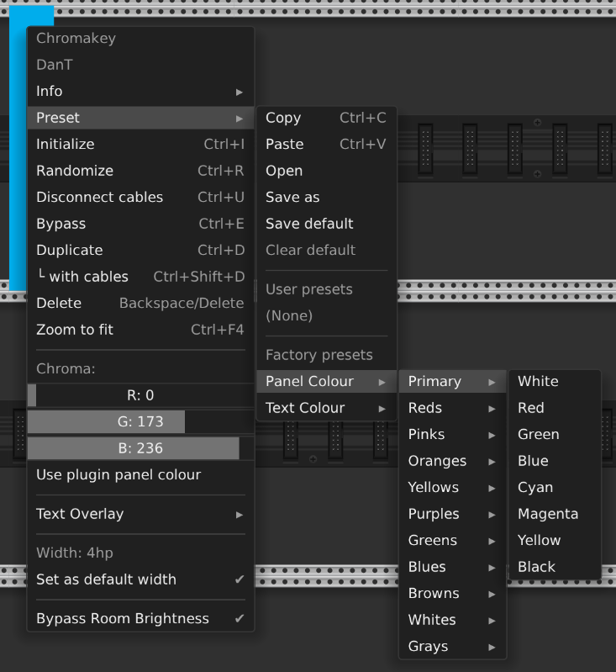The width and height of the screenshot is (616, 672).
Task: Expand the Text Colour submenu
Action: [325, 408]
